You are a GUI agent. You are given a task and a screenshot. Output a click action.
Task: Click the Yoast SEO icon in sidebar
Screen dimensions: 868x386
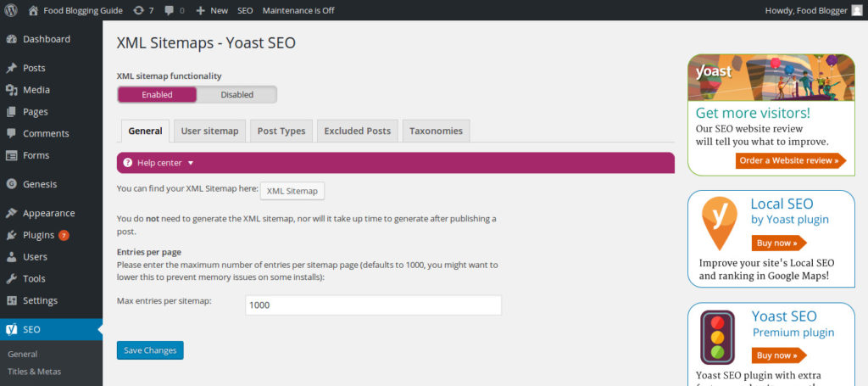(11, 329)
